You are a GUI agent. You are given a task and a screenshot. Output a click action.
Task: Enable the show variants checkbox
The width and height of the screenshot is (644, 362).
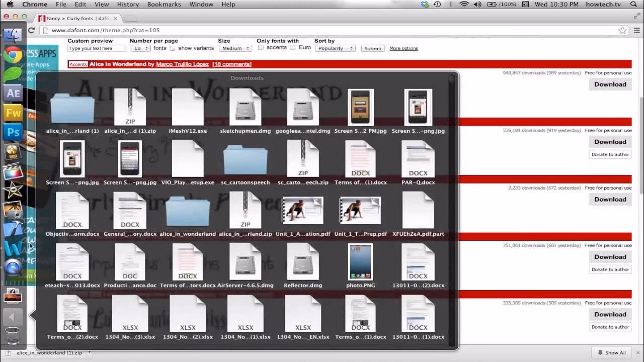pyautogui.click(x=174, y=48)
